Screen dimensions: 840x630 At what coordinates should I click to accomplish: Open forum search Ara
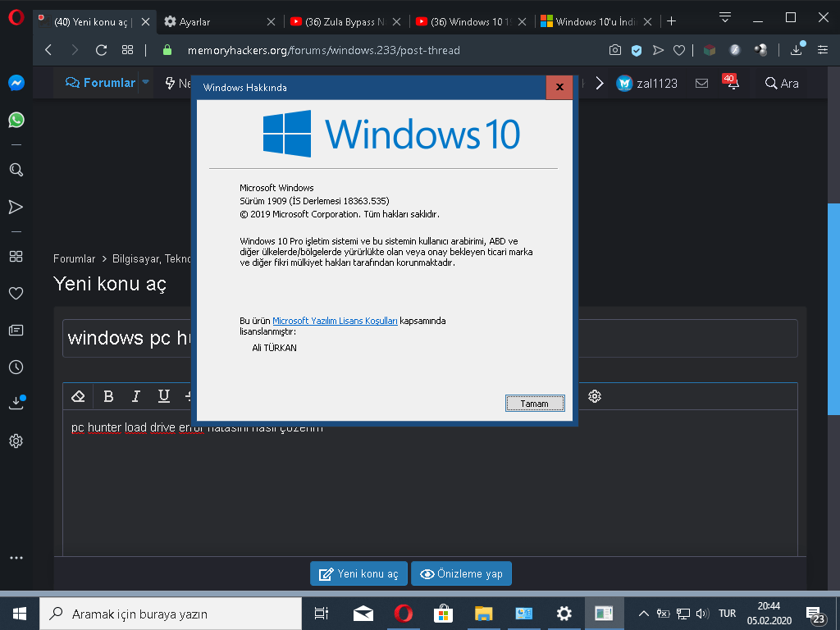(782, 83)
